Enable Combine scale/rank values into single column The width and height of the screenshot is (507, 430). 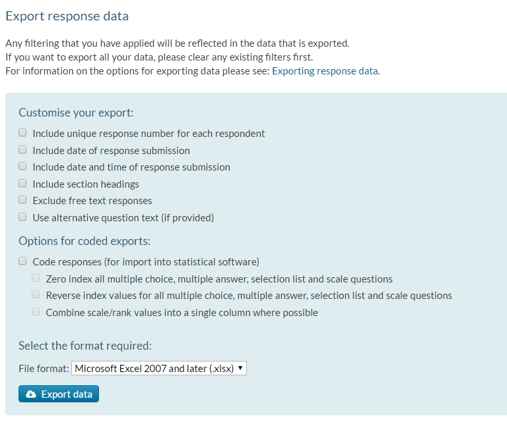(36, 312)
